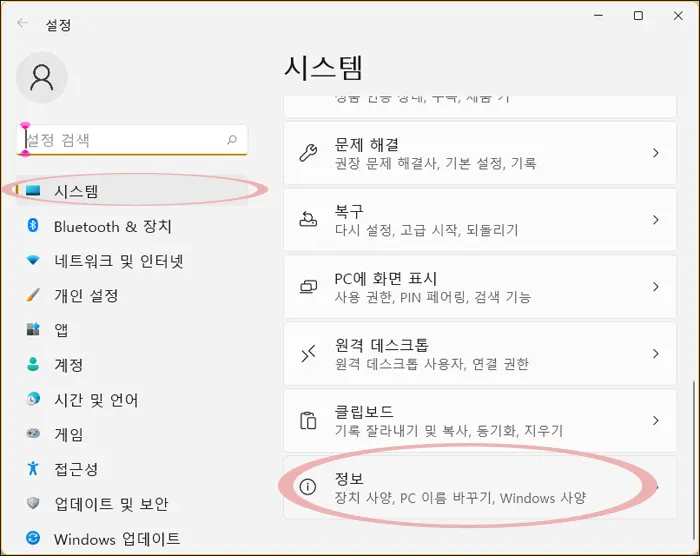
Task: Click the Windows 업데이트 sync icon
Action: point(33,538)
